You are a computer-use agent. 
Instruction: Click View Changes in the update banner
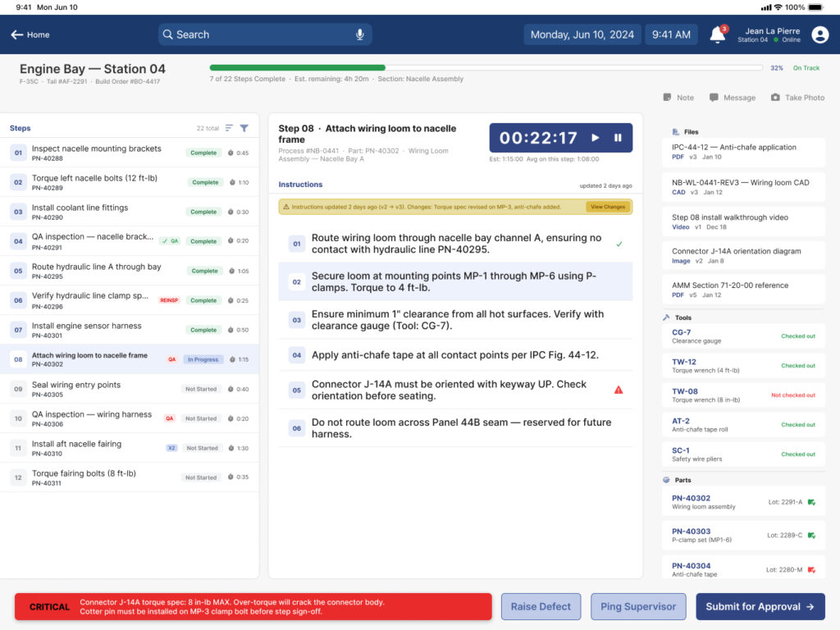point(608,207)
